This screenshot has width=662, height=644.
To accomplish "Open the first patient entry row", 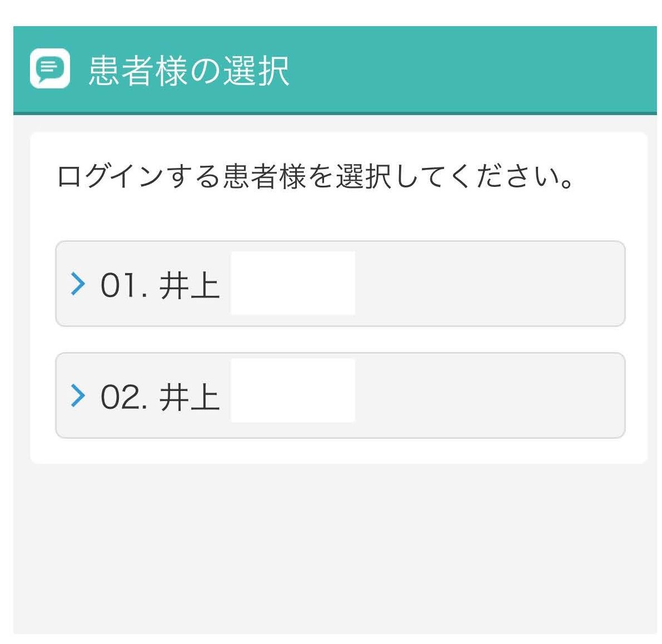I will coord(340,284).
